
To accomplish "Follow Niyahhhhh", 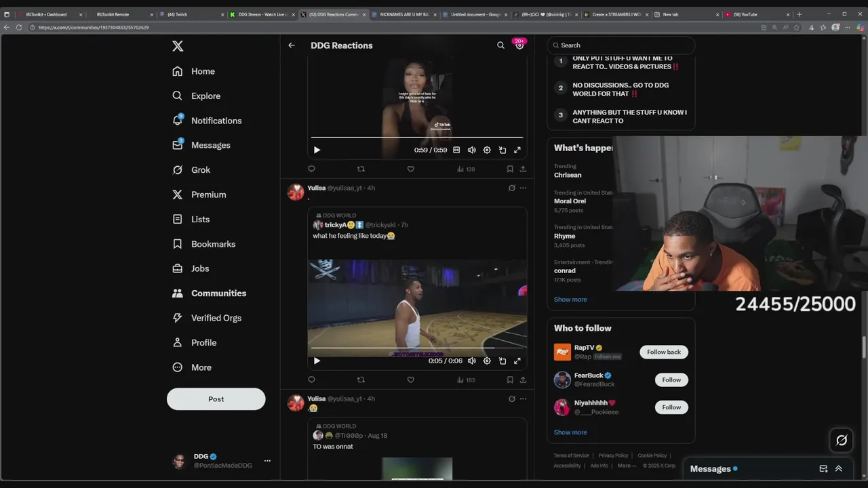I will (x=671, y=407).
